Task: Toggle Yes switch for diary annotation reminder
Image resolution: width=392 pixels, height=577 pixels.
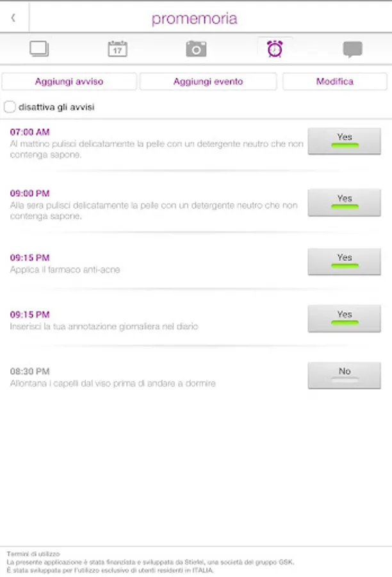Action: click(x=344, y=319)
